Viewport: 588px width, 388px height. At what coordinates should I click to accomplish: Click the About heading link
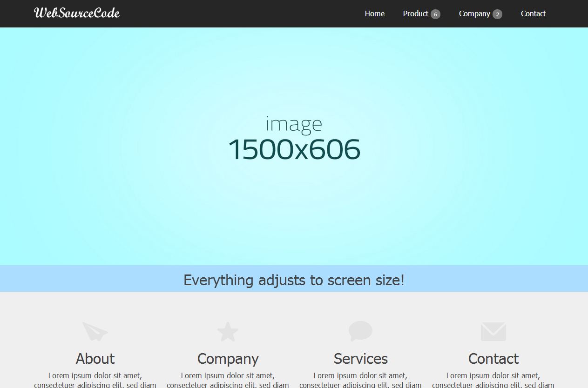point(95,359)
